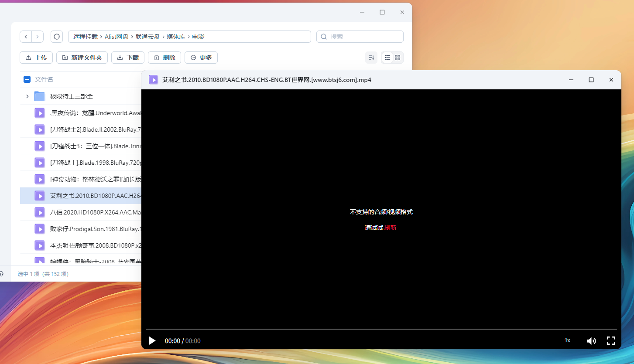Click the 新建文件夹 new folder button

[x=82, y=58]
